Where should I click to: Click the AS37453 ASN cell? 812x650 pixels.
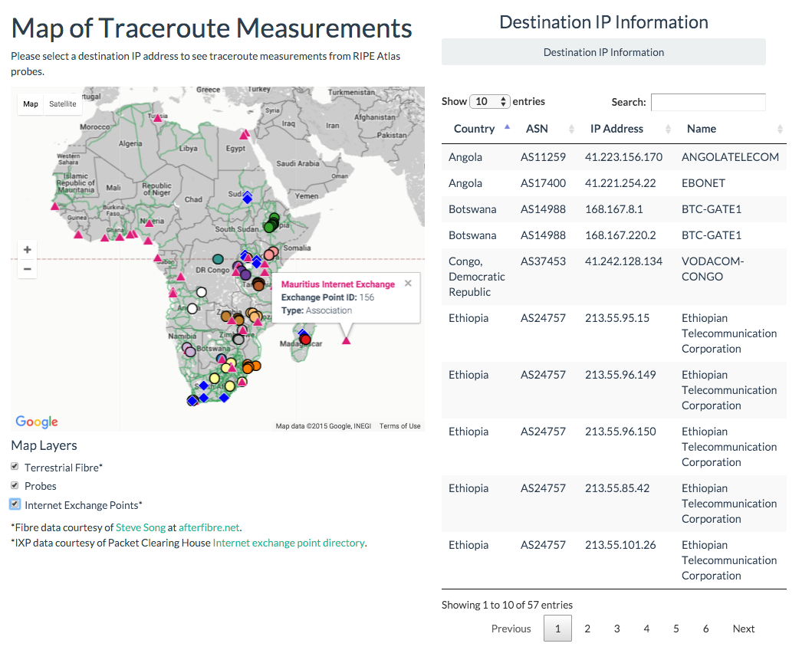[x=543, y=261]
